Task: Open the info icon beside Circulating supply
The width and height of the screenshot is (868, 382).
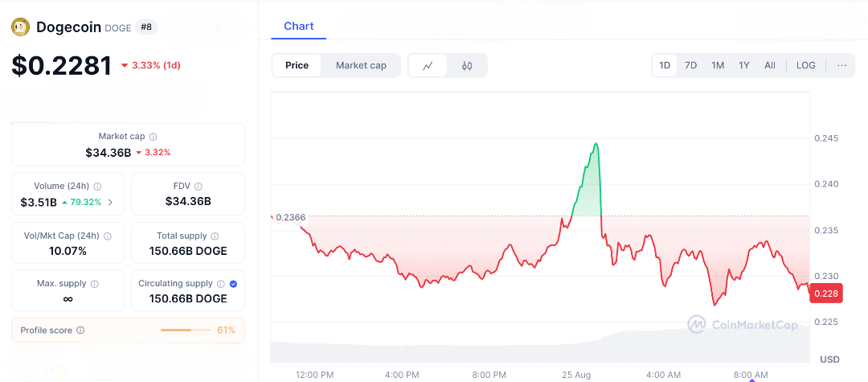Action: (221, 283)
